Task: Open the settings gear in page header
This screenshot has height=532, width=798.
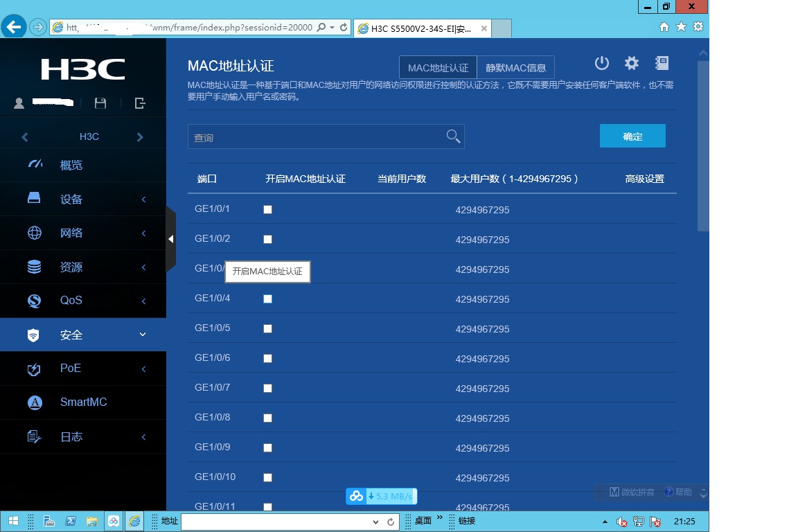Action: (x=632, y=63)
